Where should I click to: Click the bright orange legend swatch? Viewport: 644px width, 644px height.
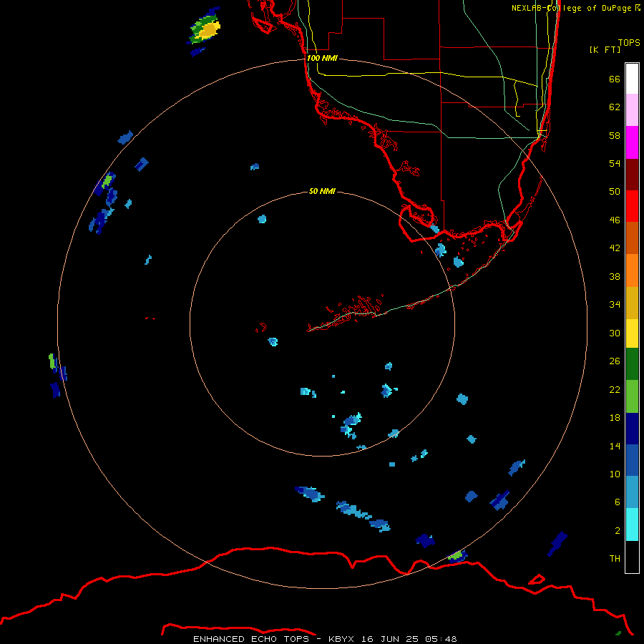pos(632,270)
